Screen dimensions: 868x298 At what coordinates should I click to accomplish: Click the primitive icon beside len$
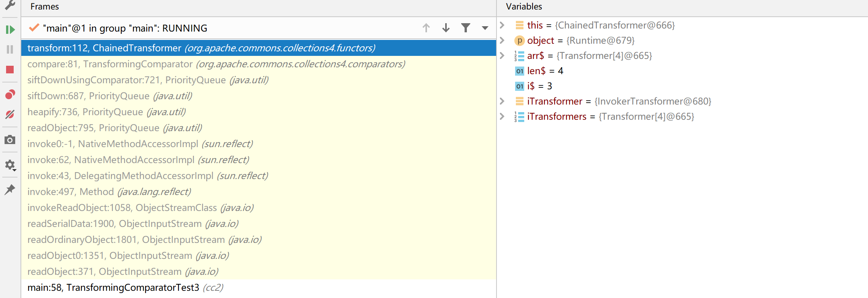[519, 71]
